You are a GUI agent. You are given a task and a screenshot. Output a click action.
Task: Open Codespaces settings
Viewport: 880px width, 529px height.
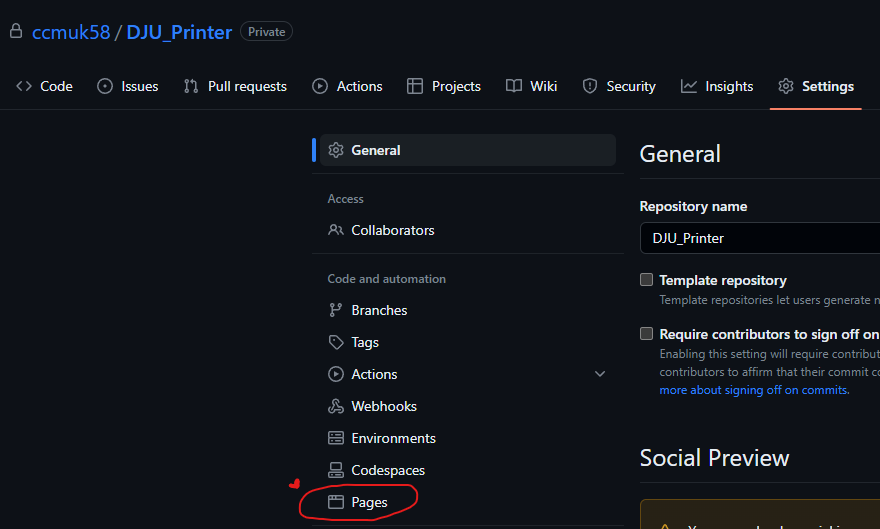tap(388, 470)
